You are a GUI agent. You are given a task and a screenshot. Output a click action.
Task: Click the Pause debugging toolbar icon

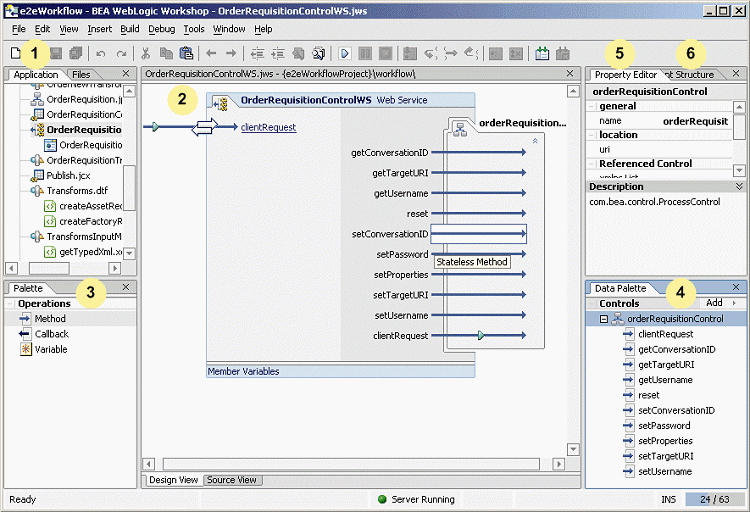point(365,53)
